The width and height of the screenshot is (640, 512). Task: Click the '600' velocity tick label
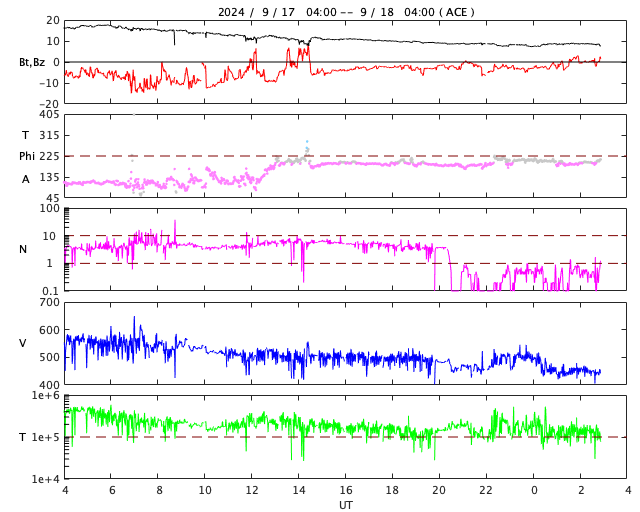(49, 330)
